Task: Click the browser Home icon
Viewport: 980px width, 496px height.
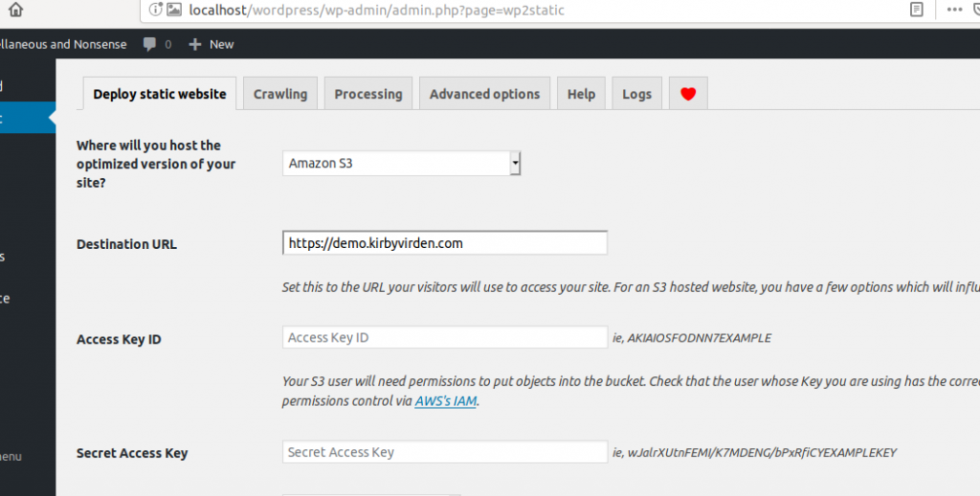Action: [15, 9]
